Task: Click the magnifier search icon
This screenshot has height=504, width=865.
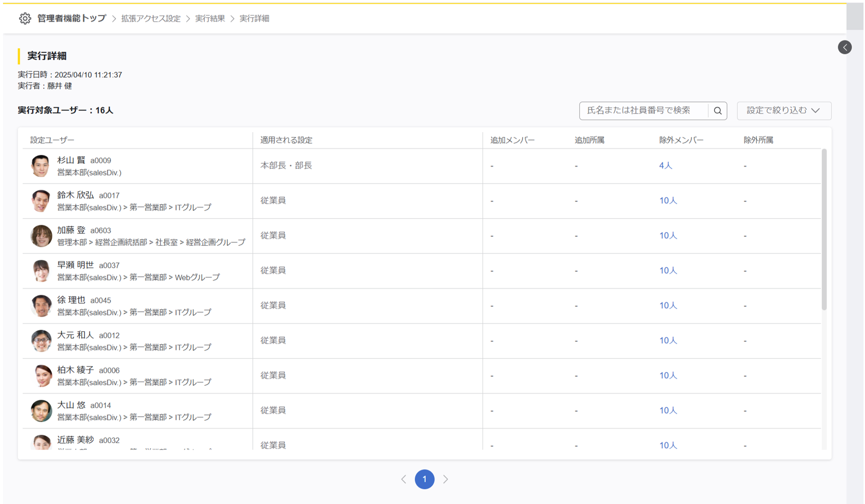Action: tap(718, 111)
